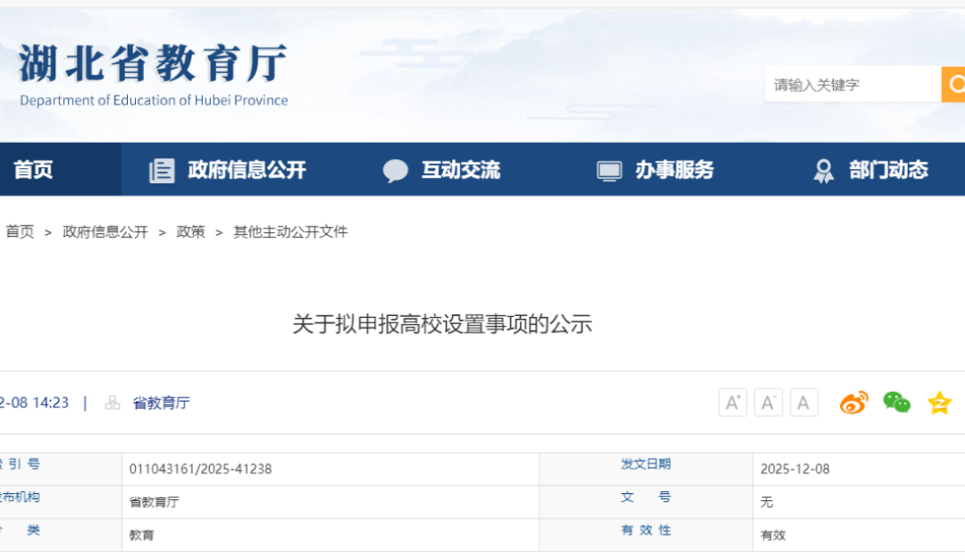Viewport: 965px width, 560px height.
Task: Focus the 请输入关键字 search field
Action: 849,85
